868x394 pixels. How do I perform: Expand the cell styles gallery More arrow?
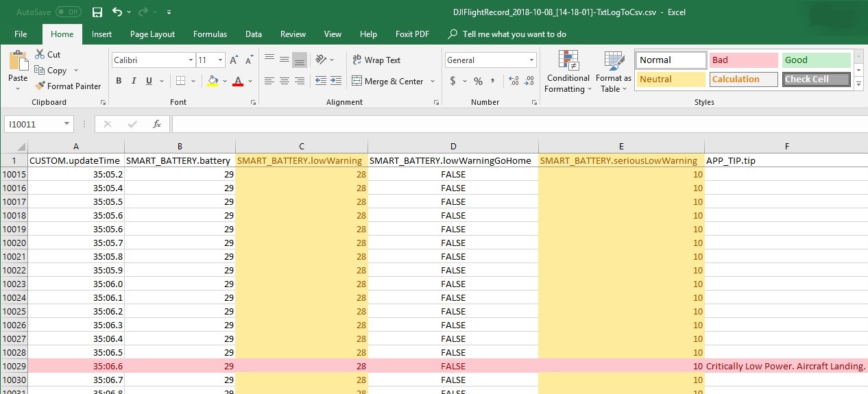point(858,84)
